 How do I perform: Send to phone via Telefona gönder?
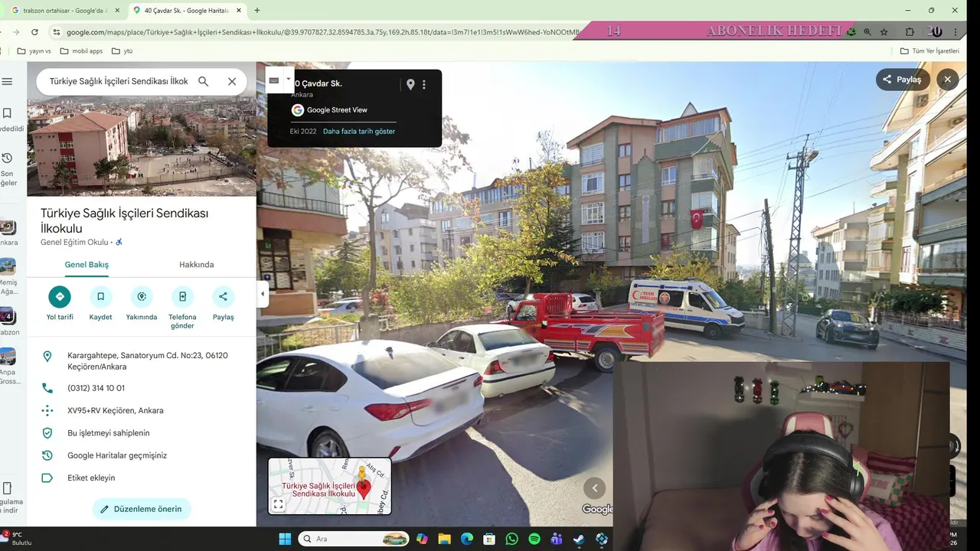coord(182,297)
